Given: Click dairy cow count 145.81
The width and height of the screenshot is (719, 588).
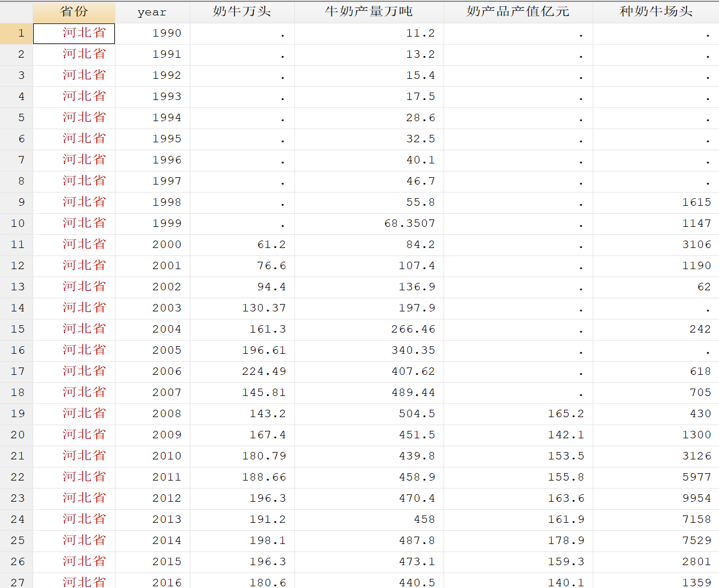Looking at the screenshot, I should (x=242, y=393).
